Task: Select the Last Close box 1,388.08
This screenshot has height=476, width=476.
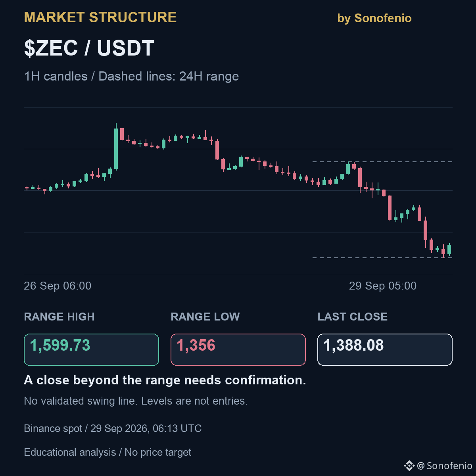Action: click(385, 349)
